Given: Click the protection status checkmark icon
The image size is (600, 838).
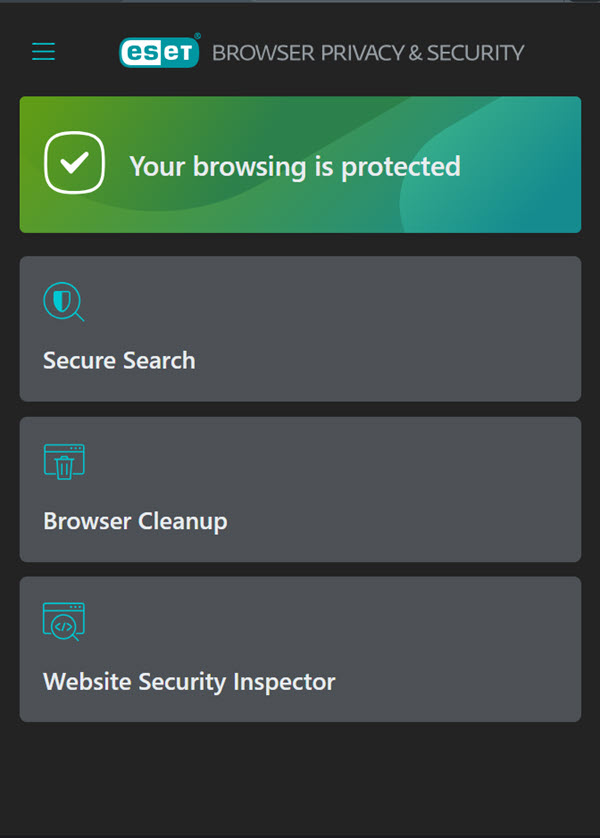Looking at the screenshot, I should click(x=74, y=163).
